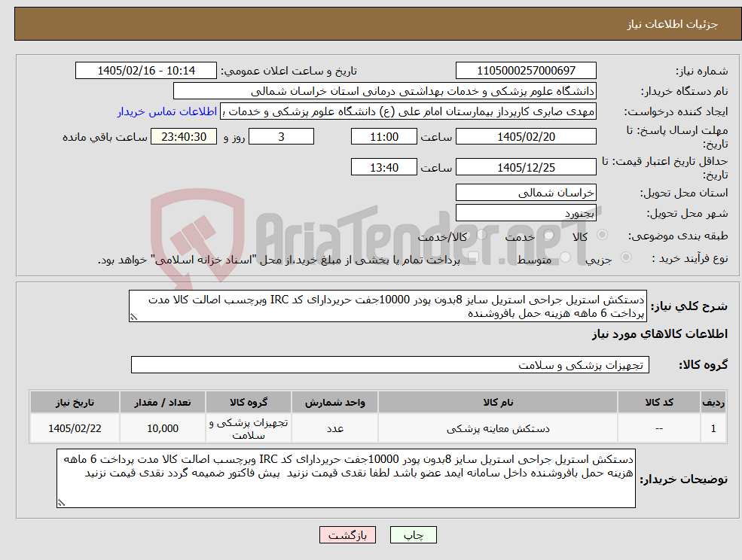Click the unit cell عدد
The image size is (742, 560).
click(335, 428)
